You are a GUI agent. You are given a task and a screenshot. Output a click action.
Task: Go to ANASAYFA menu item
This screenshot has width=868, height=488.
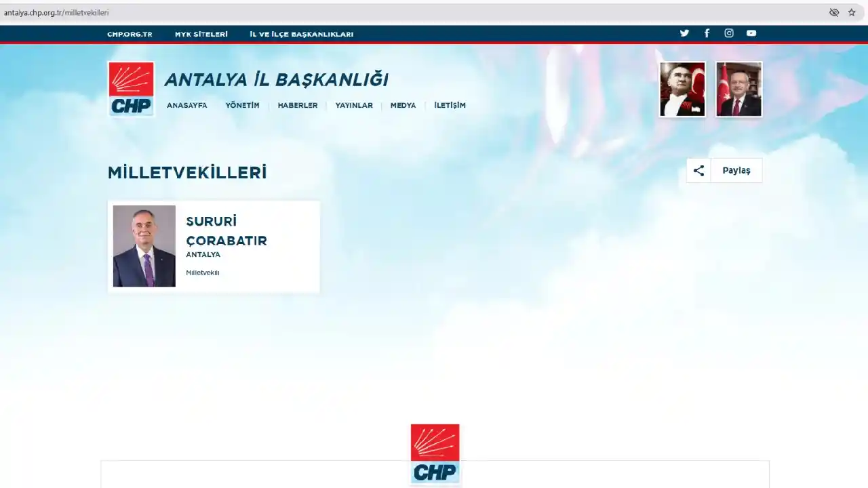point(187,105)
